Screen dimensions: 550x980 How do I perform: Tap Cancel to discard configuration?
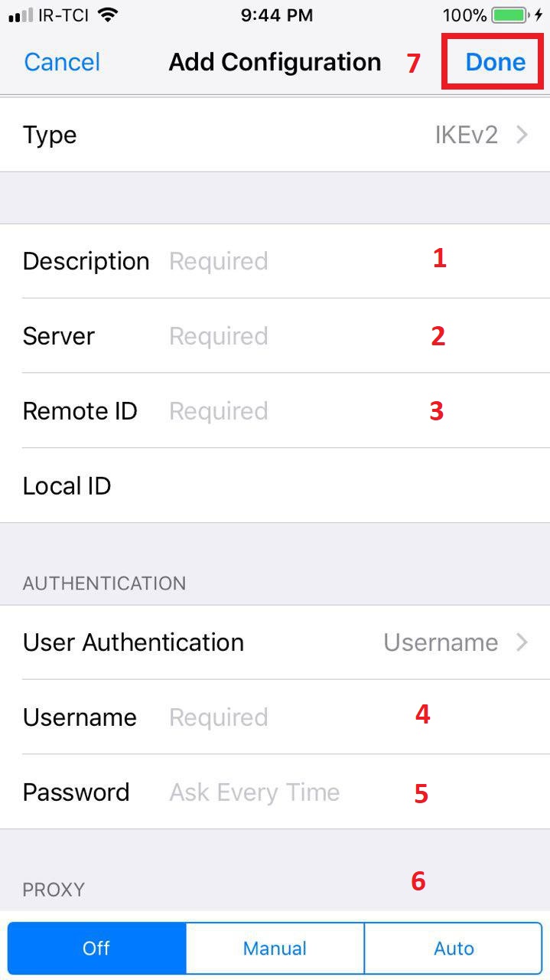coord(62,62)
